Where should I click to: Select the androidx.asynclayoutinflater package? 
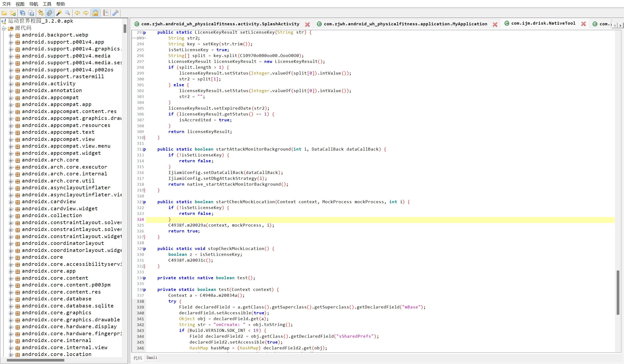pos(66,188)
